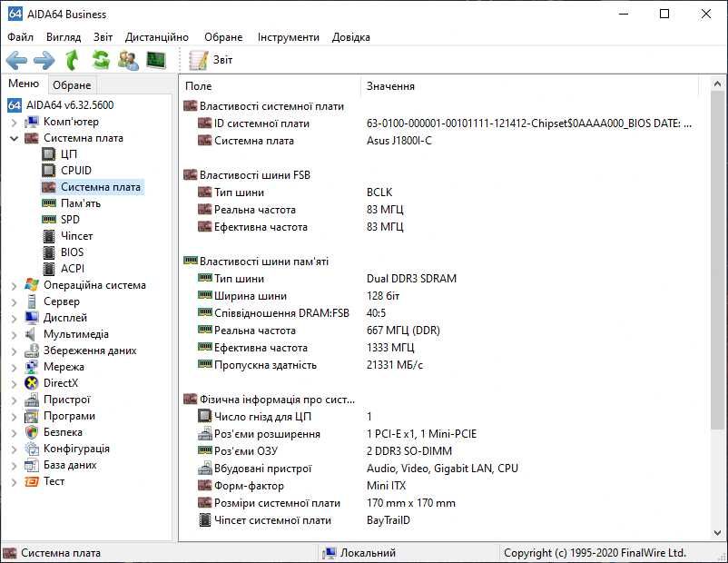Screen dimensions: 728x563
Task: Select the Чіпсет chip icon in tree
Action: [x=48, y=236]
